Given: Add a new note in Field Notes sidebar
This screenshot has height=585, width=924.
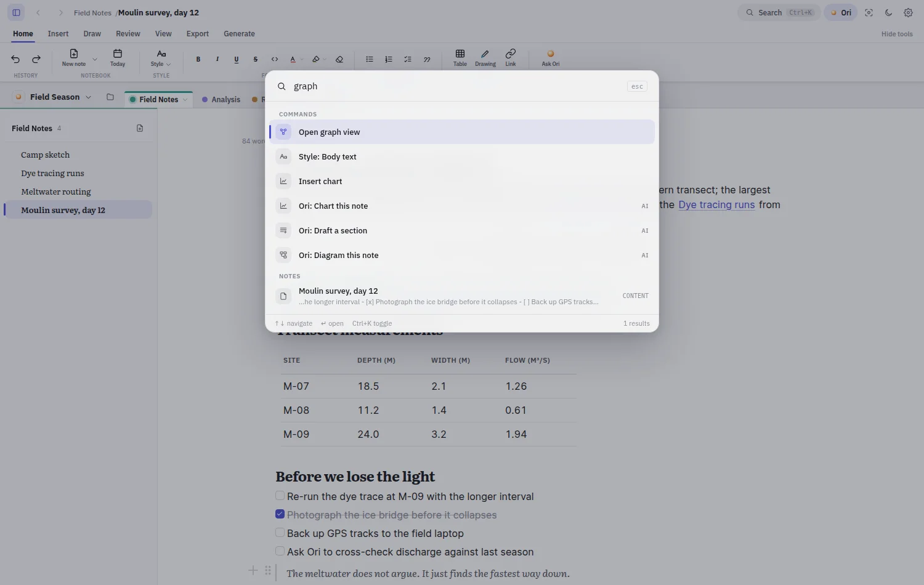Looking at the screenshot, I should pyautogui.click(x=140, y=128).
